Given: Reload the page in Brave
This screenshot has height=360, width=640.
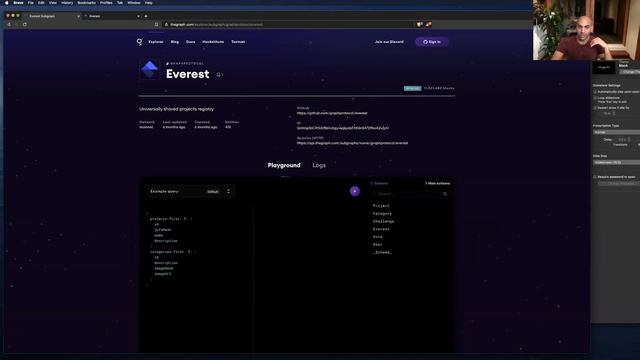Looking at the screenshot, I should (25, 24).
